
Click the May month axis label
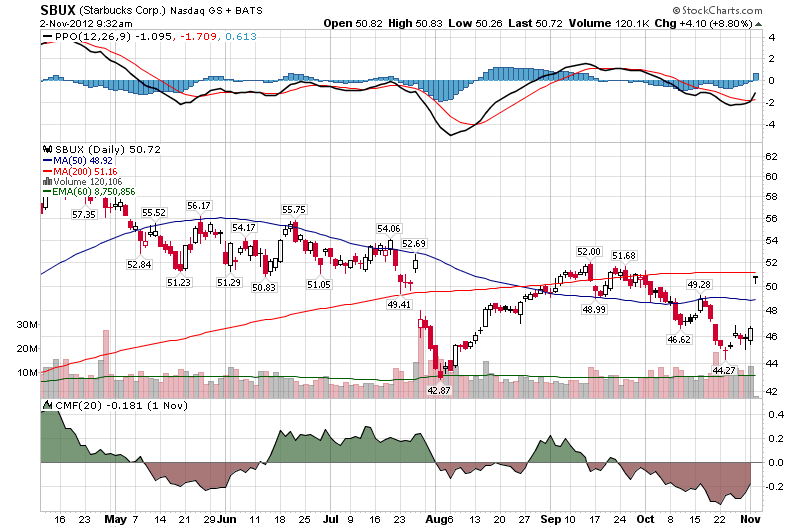tap(115, 519)
